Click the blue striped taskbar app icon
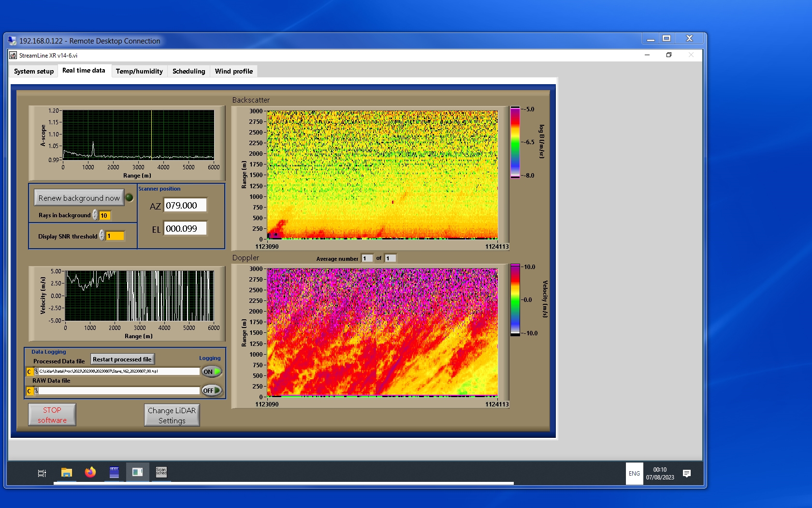Viewport: 812px width, 508px height. click(114, 472)
